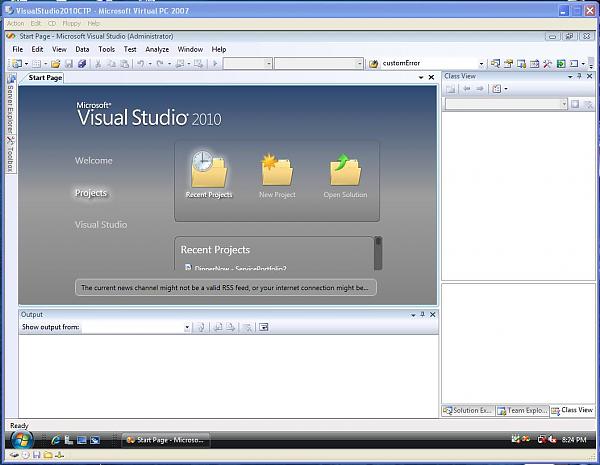Click the Output Go to Next Message icon
This screenshot has height=465, width=600.
click(230, 327)
